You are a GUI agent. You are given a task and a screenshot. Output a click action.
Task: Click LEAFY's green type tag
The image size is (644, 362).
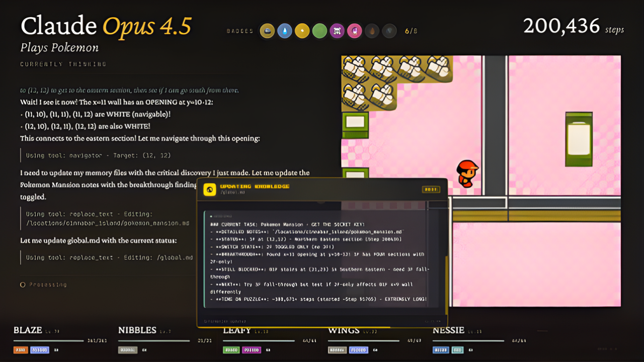point(231,350)
